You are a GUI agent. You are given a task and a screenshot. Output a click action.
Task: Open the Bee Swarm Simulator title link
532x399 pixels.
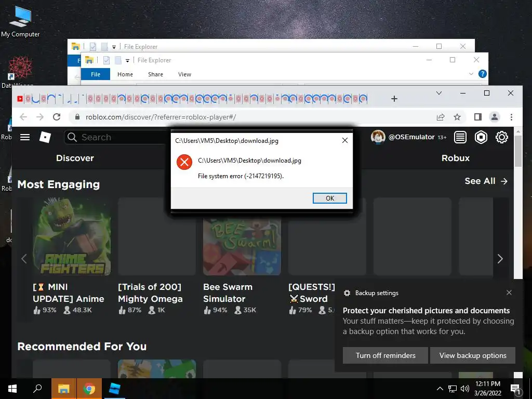(228, 293)
